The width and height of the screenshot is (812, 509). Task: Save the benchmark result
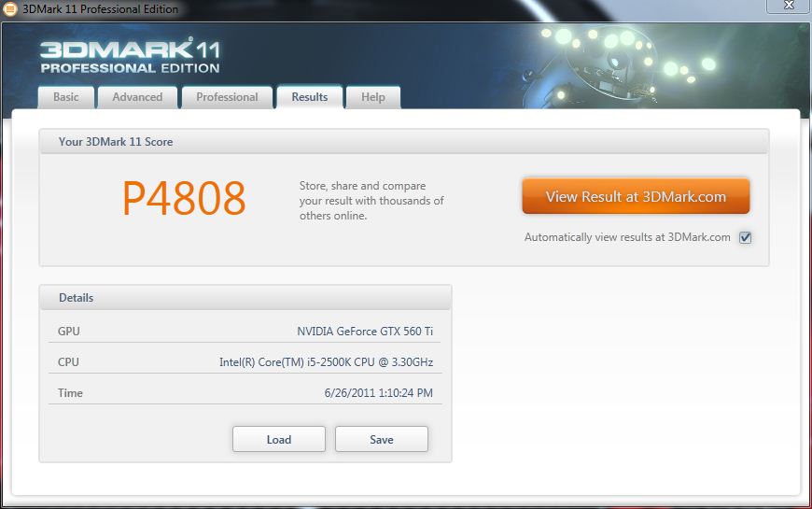pos(382,439)
